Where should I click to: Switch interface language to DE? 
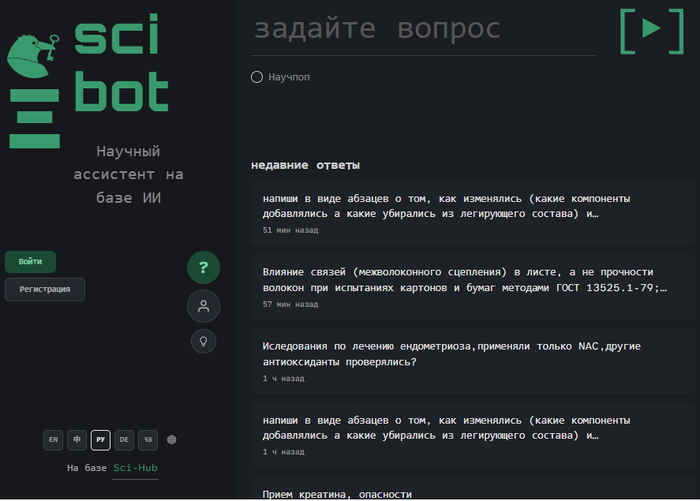[124, 440]
